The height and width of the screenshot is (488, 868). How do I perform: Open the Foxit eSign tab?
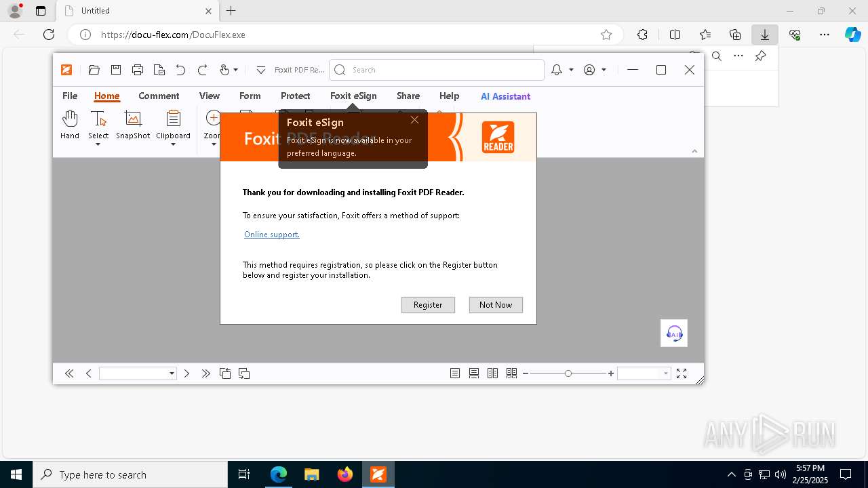click(353, 96)
